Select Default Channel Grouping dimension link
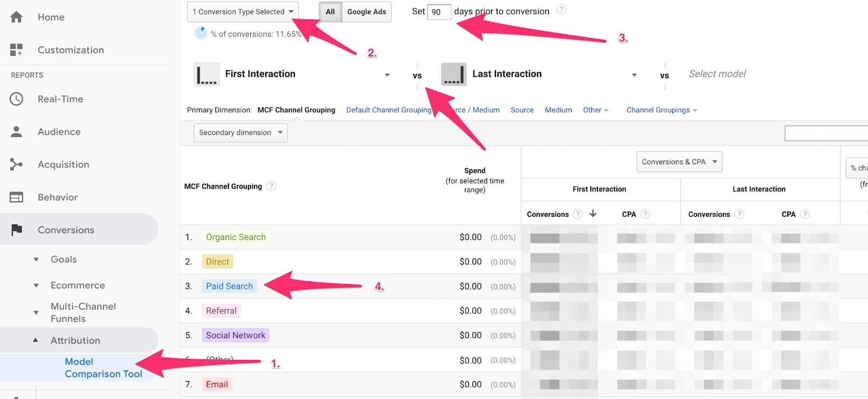Screen dimensions: 868x399 pos(388,110)
